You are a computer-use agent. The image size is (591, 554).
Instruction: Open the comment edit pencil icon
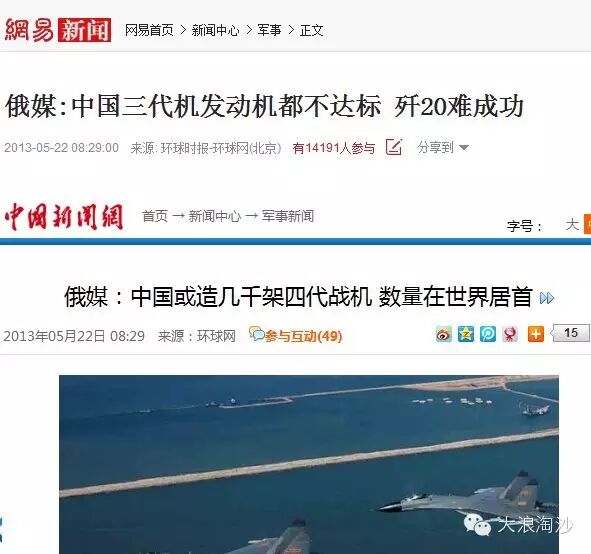pos(394,147)
